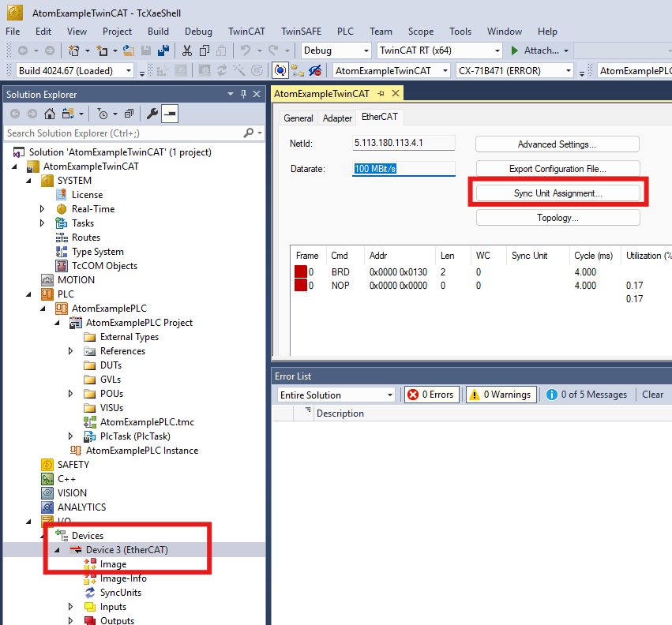Screen dimensions: 672x625
Task: Click the Topology button
Action: 557,218
